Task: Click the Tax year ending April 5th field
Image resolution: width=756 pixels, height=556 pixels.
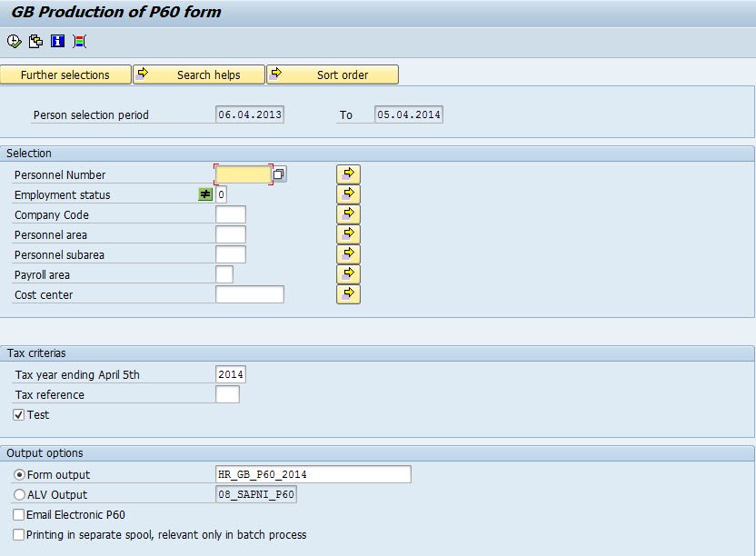Action: pyautogui.click(x=231, y=373)
